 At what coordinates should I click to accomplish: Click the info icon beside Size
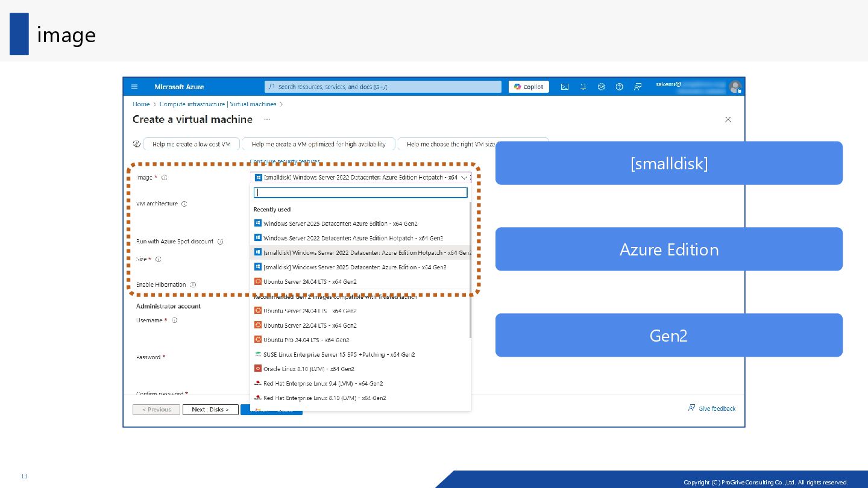[158, 259]
